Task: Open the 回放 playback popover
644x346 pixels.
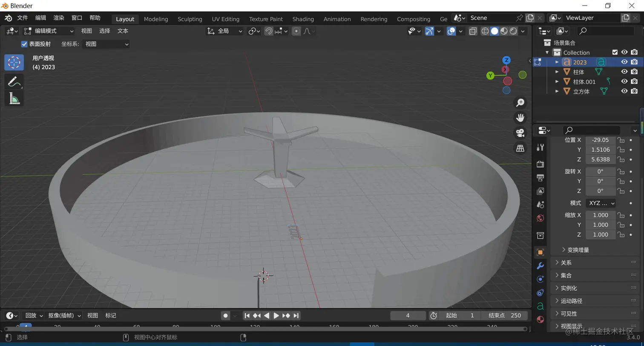Action: (x=34, y=316)
